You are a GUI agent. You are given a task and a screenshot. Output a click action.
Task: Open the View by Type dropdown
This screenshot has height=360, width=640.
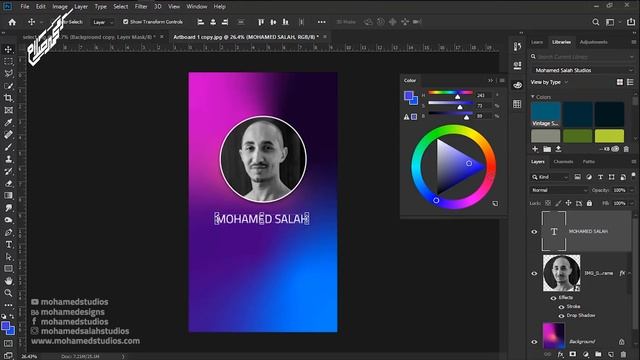click(x=549, y=82)
